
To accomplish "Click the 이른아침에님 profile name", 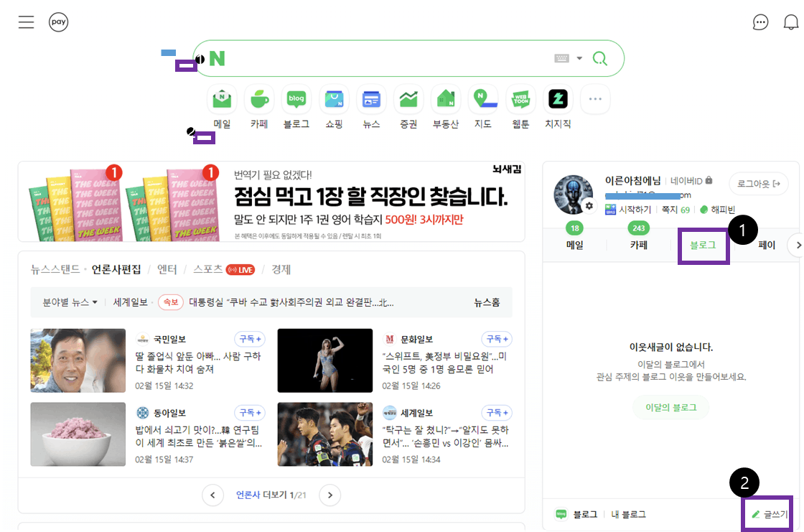I will coord(632,181).
